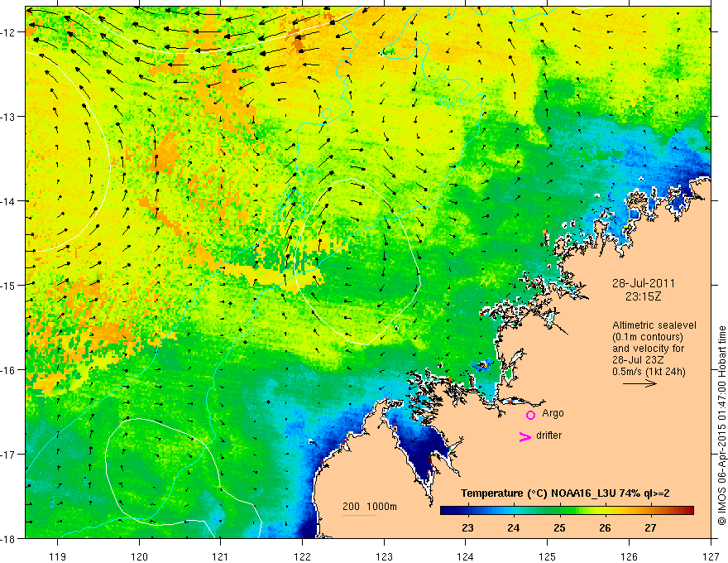
Task: Click the 'drifter' legend label
Action: tap(548, 435)
